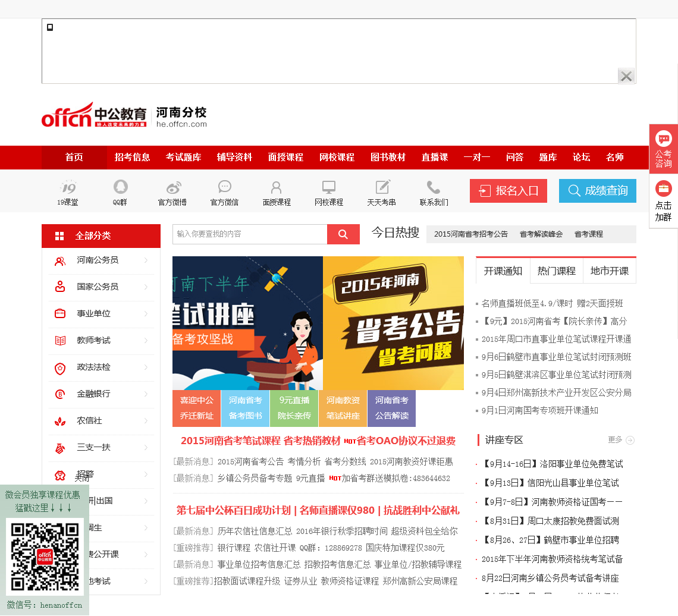Open the 第七届中公杯百日成功计划 headline
The image size is (678, 616).
click(x=234, y=511)
